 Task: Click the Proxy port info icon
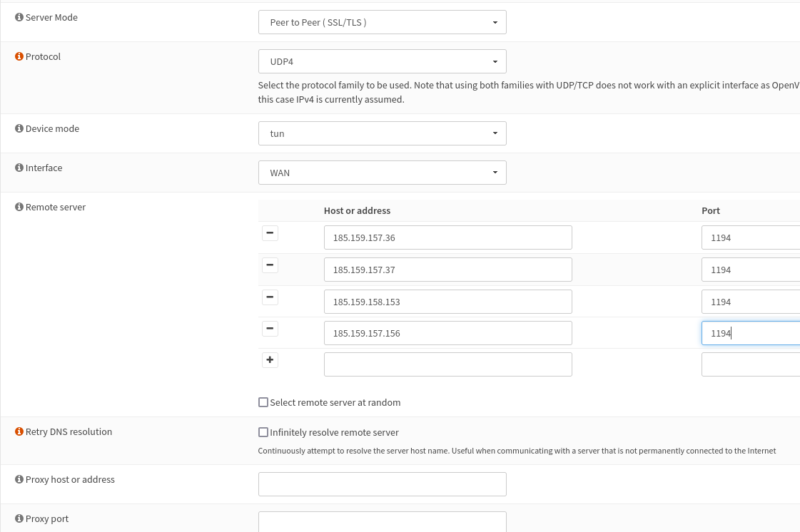coord(19,518)
